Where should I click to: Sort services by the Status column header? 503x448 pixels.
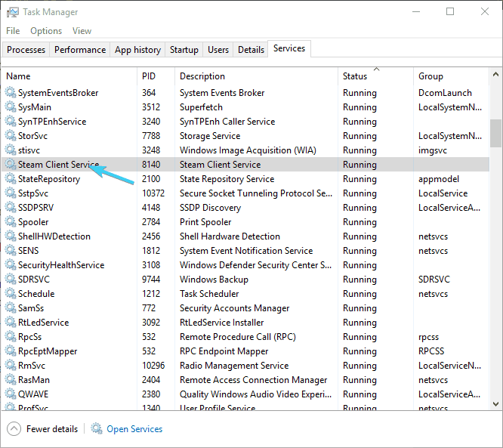tap(355, 76)
